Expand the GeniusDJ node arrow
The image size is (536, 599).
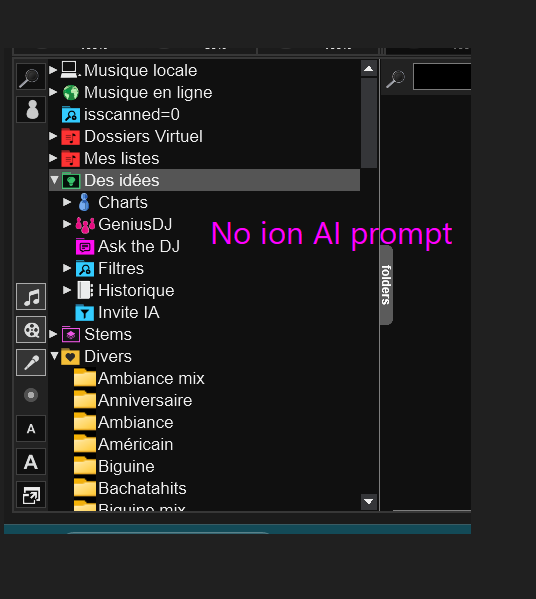pos(67,224)
